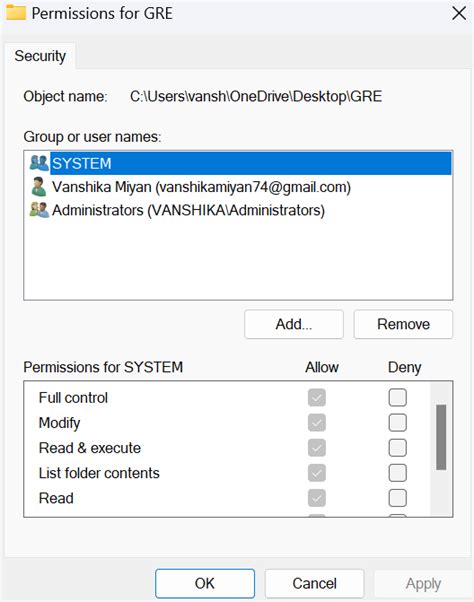Image resolution: width=474 pixels, height=602 pixels.
Task: Click the folder icon in title bar
Action: pyautogui.click(x=16, y=12)
